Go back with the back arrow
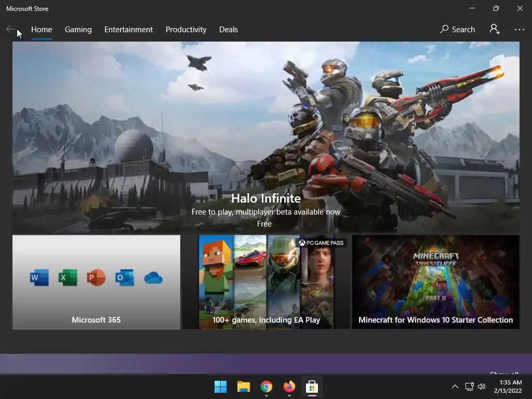Screen dimensions: 532x399 10,30
